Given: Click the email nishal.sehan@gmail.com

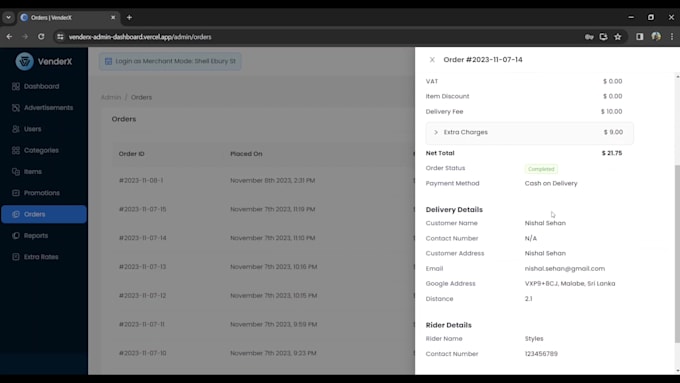Looking at the screenshot, I should point(565,268).
